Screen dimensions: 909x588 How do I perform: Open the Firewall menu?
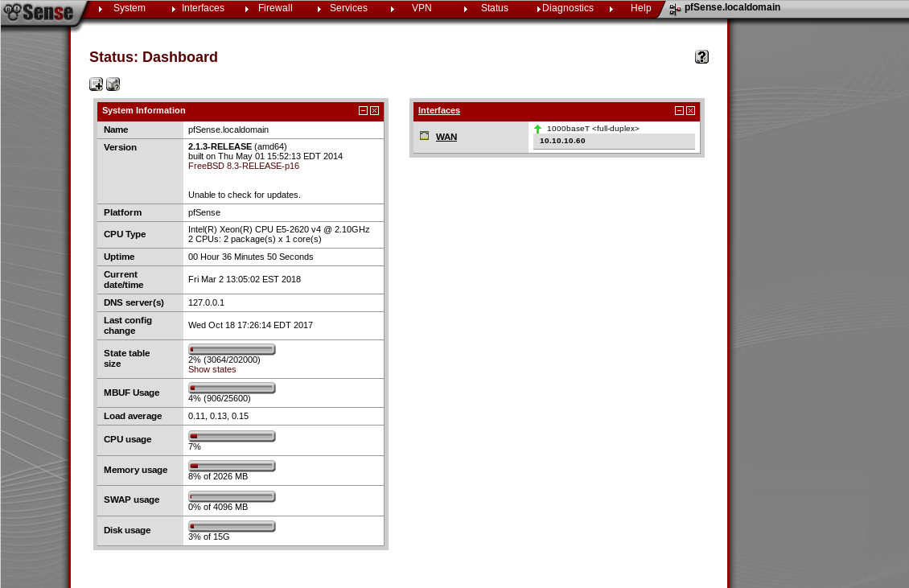tap(275, 8)
